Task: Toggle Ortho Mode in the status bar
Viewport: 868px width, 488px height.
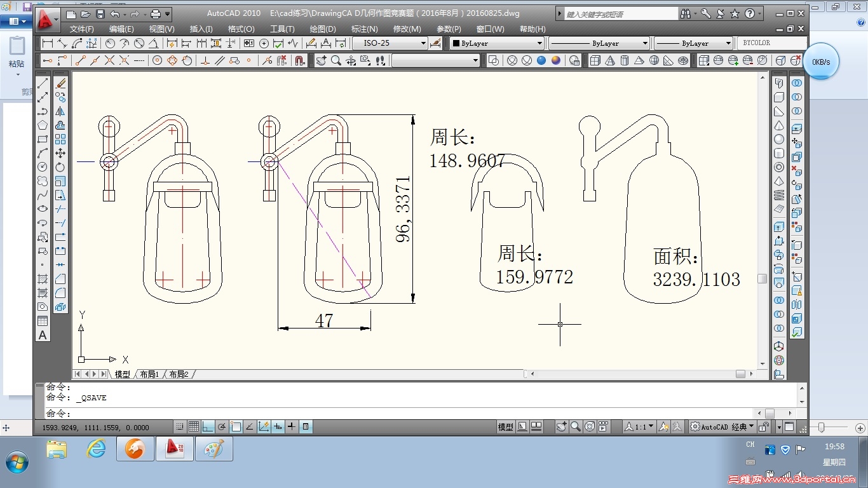Action: (208, 427)
